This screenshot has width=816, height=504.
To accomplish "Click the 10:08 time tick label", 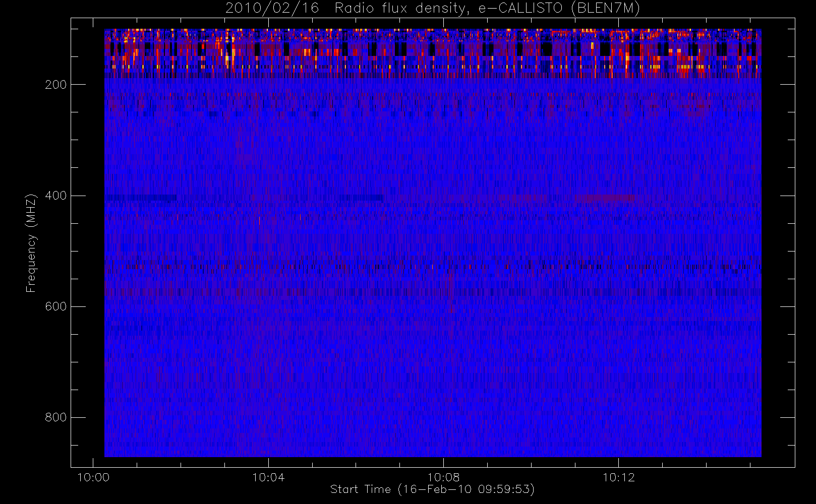I will click(x=443, y=477).
